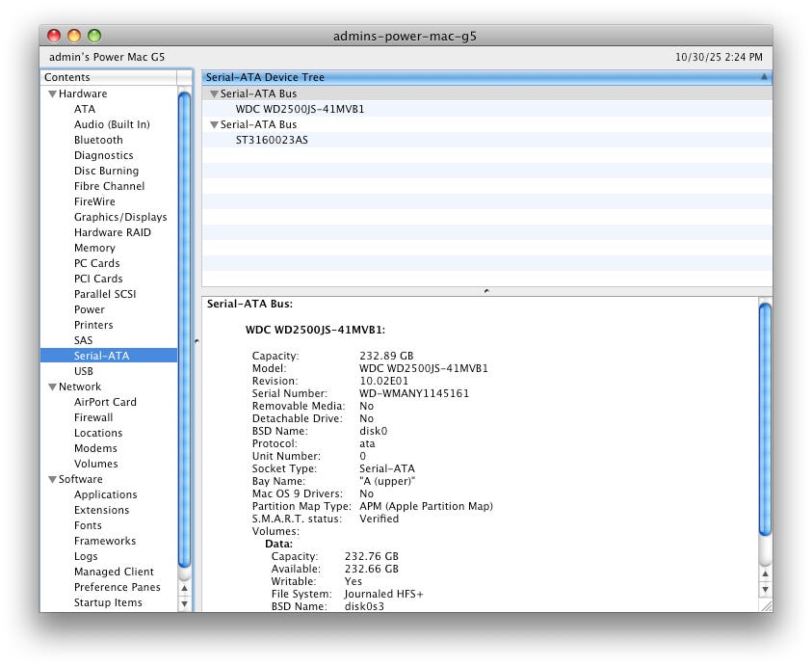The image size is (812, 666).
Task: Select the ST3160023AS drive row
Action: 272,141
